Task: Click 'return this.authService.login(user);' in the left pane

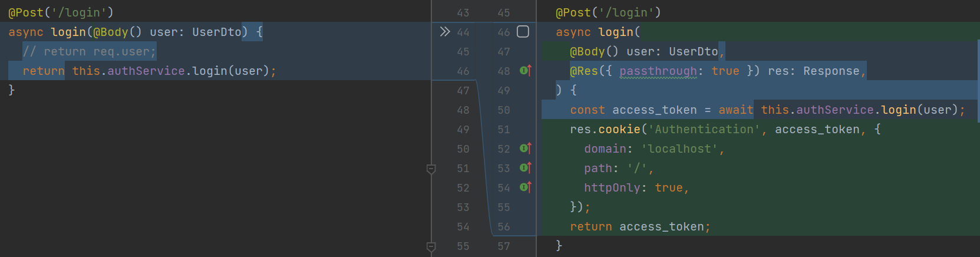Action: pyautogui.click(x=149, y=71)
